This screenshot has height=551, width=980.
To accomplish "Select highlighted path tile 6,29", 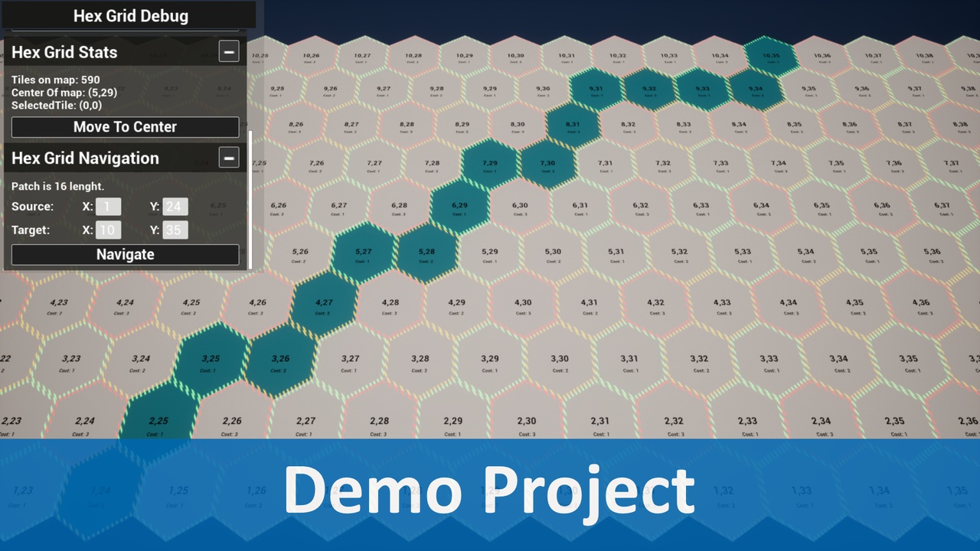I will pos(459,208).
